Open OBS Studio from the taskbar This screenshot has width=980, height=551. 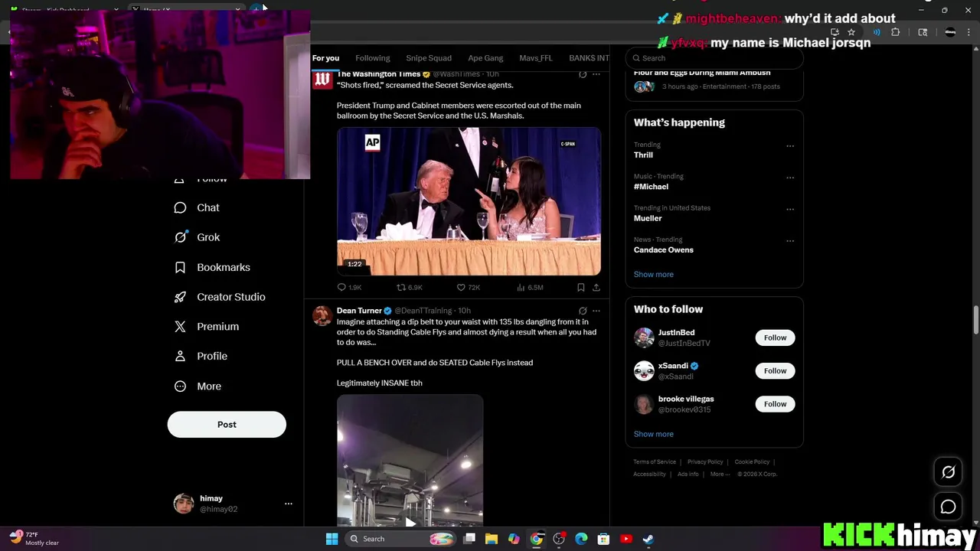point(559,539)
